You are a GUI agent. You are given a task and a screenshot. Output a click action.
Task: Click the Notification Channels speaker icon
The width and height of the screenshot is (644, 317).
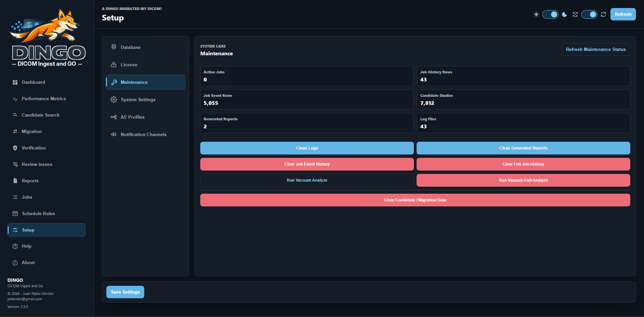(114, 134)
